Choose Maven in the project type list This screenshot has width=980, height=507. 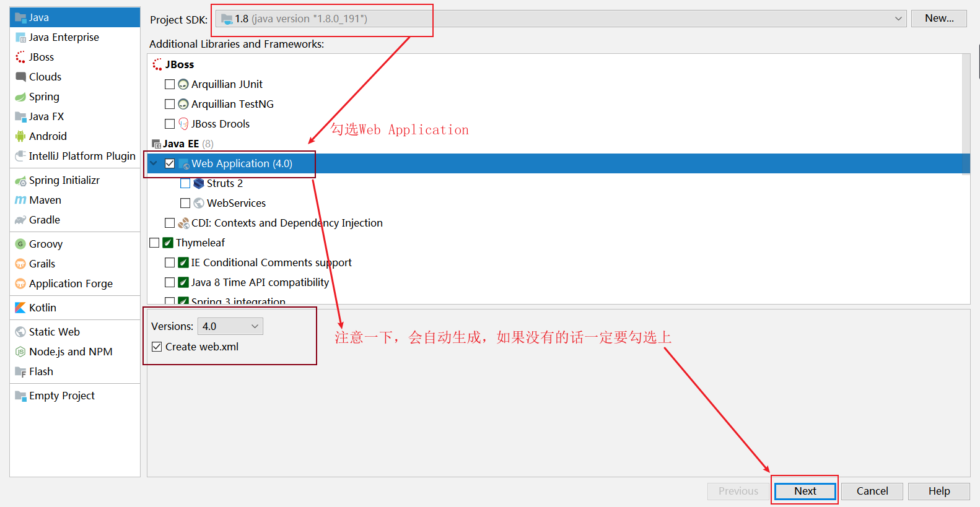[x=75, y=200]
